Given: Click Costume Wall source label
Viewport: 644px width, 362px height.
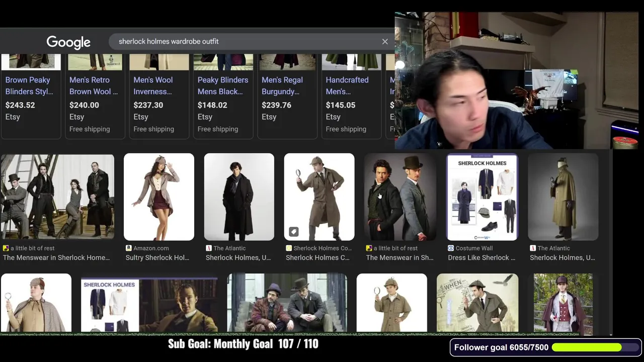Looking at the screenshot, I should [474, 248].
